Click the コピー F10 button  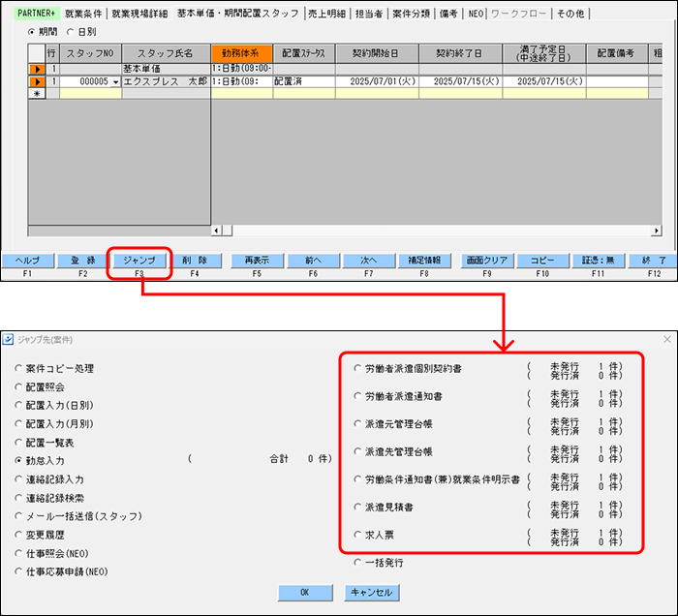[542, 261]
